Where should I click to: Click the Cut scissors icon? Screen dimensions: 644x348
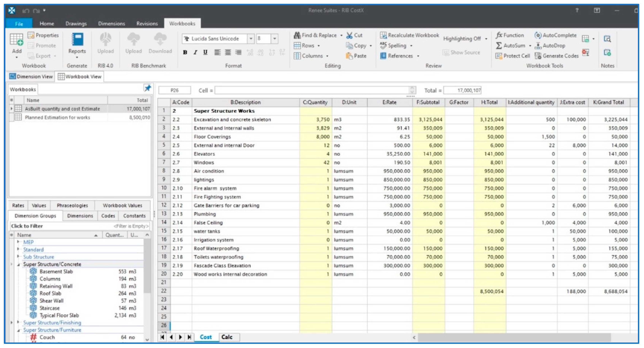pyautogui.click(x=349, y=36)
